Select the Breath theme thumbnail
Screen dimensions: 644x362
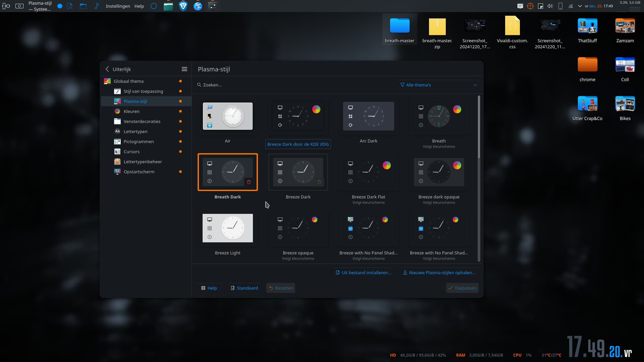[x=439, y=116]
